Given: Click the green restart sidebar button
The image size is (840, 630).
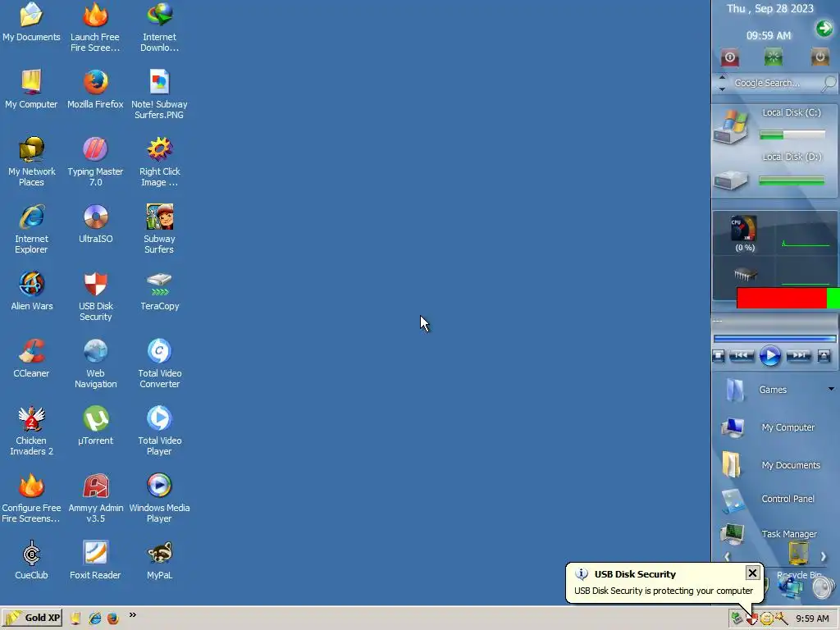Looking at the screenshot, I should pyautogui.click(x=773, y=57).
